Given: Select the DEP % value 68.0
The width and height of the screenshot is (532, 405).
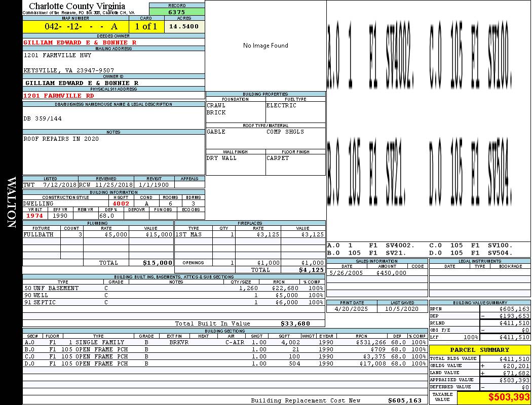Looking at the screenshot, I should (x=106, y=216).
